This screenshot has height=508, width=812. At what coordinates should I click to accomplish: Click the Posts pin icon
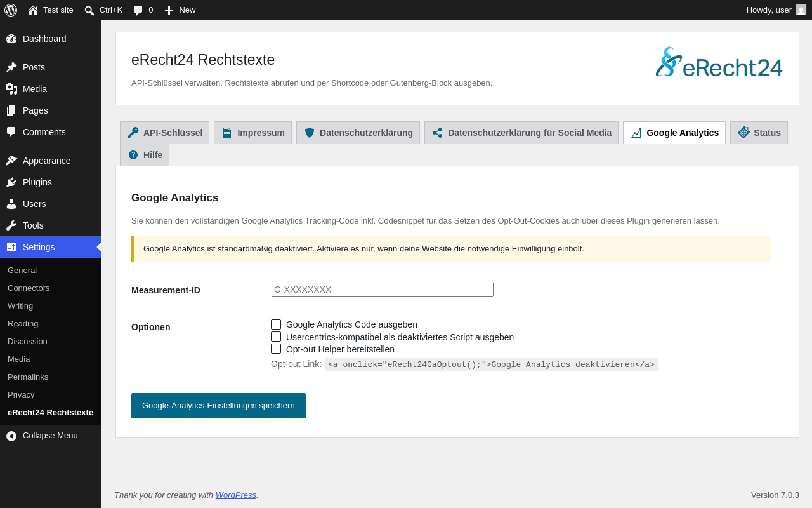click(x=11, y=67)
